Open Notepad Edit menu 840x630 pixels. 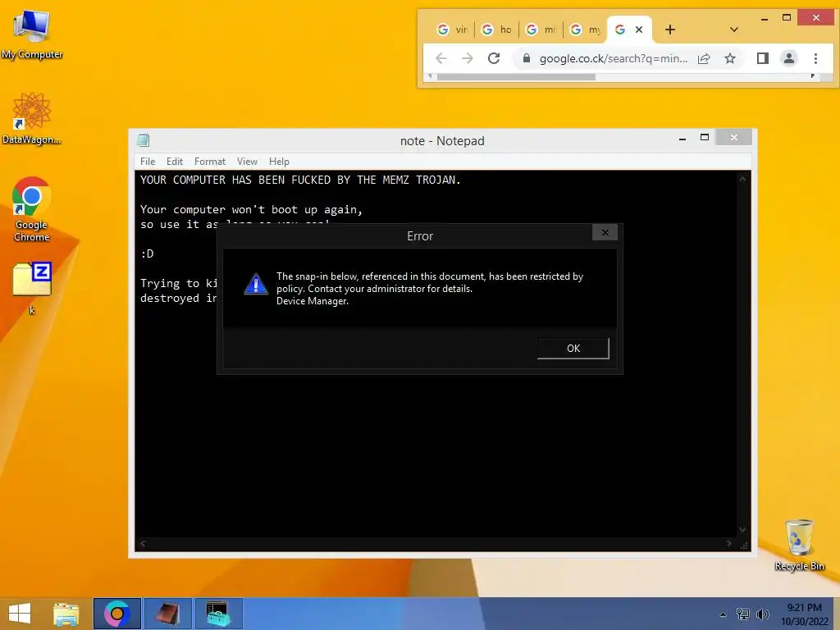[175, 162]
